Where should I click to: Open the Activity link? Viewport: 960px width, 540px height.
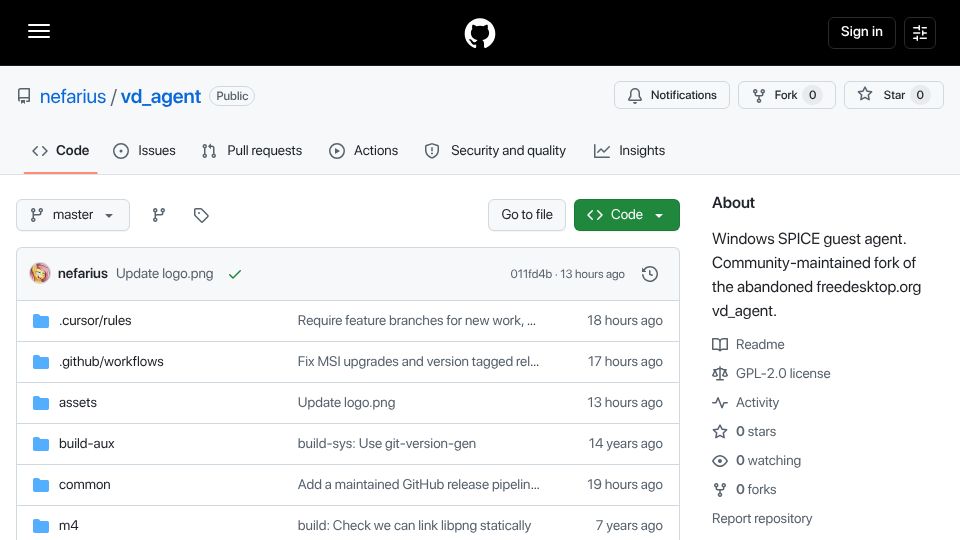pos(746,403)
